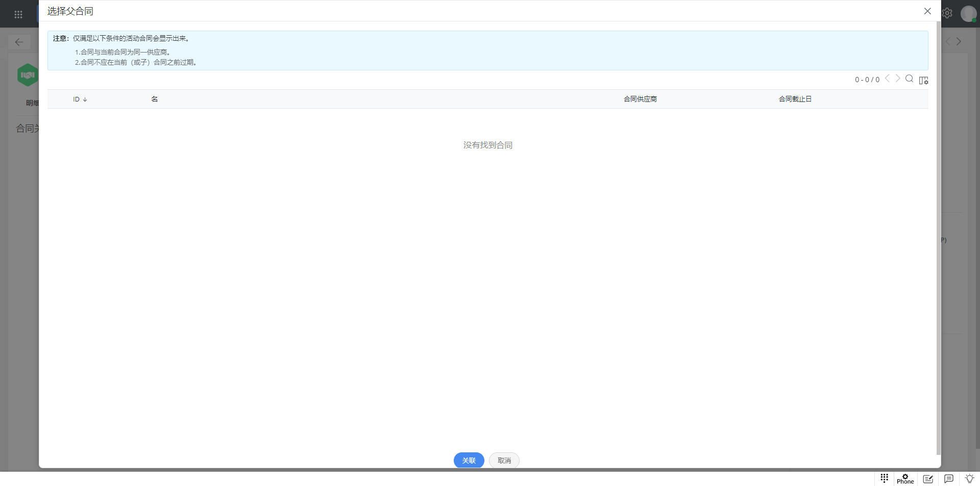The image size is (980, 486).
Task: Open the note editor icon in bottom bar
Action: tap(928, 478)
